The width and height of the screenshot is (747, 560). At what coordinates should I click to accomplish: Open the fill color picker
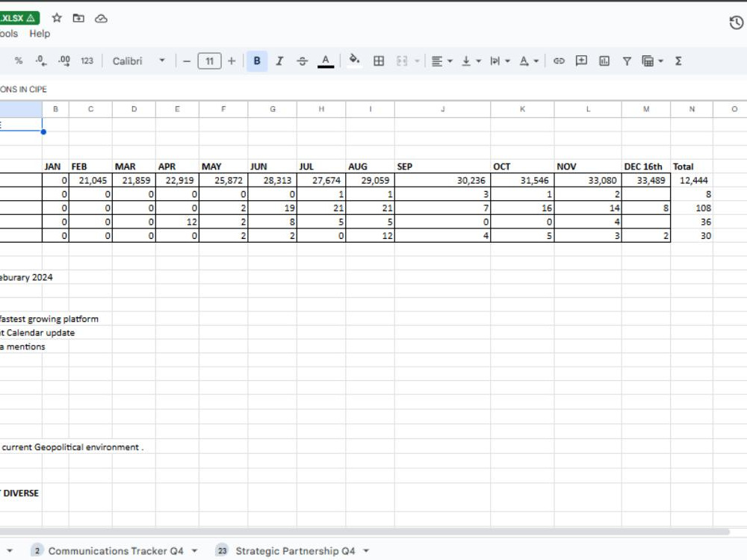(354, 61)
